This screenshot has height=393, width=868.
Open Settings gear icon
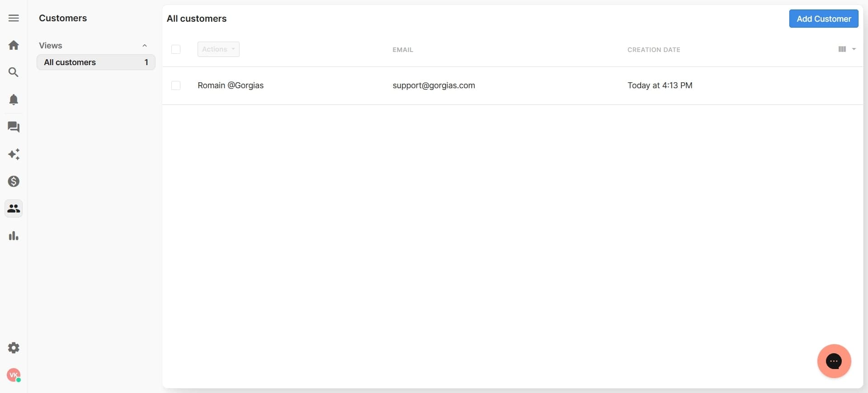14,348
